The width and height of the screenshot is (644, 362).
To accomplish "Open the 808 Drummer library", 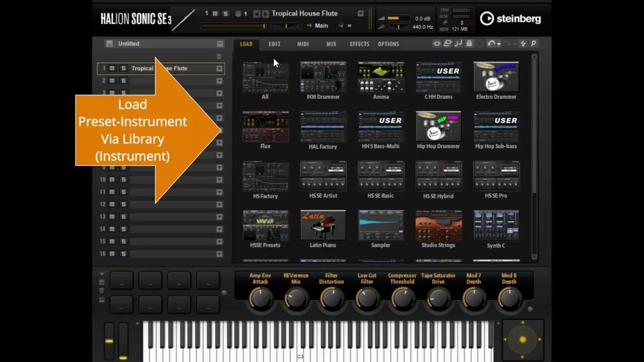I will [x=323, y=77].
